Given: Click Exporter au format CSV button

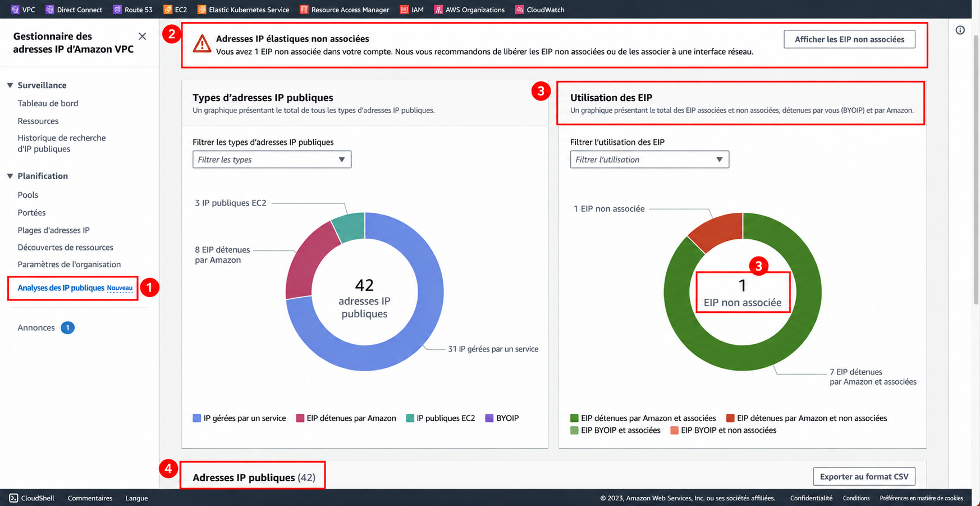Looking at the screenshot, I should click(864, 476).
